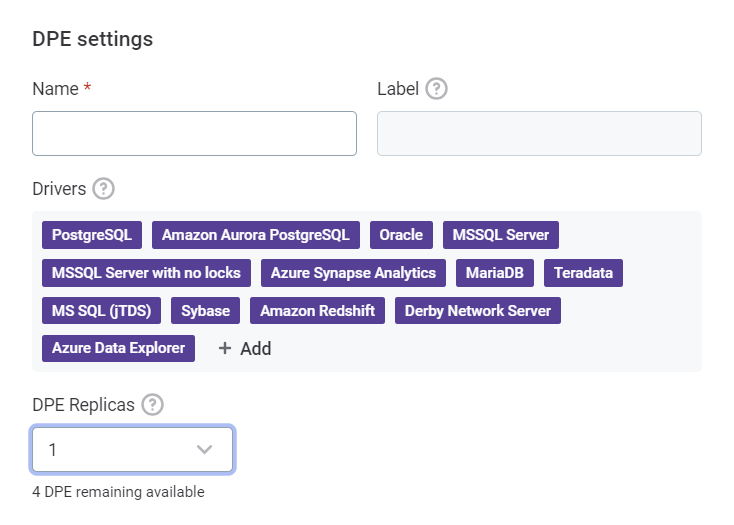Screen dimensions: 734x525
Task: Select the Amazon Aurora PostgreSQL tag
Action: point(255,235)
